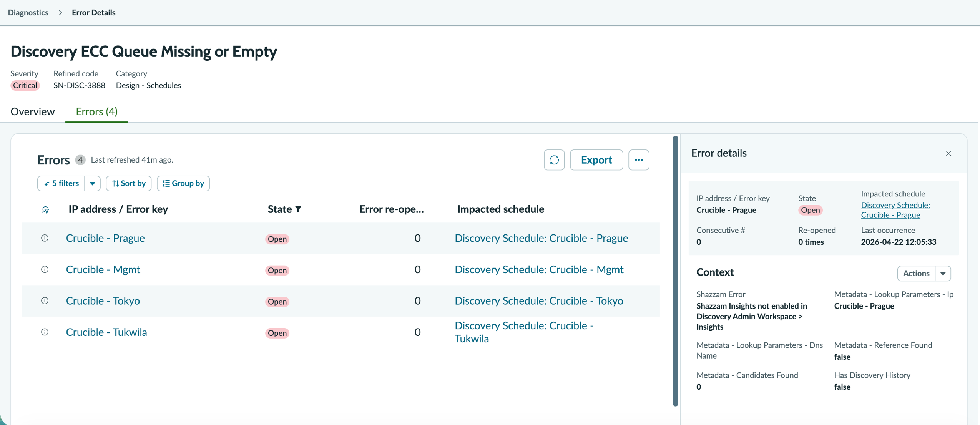
Task: Click info icon for Crucible - Tokyo row
Action: point(45,301)
